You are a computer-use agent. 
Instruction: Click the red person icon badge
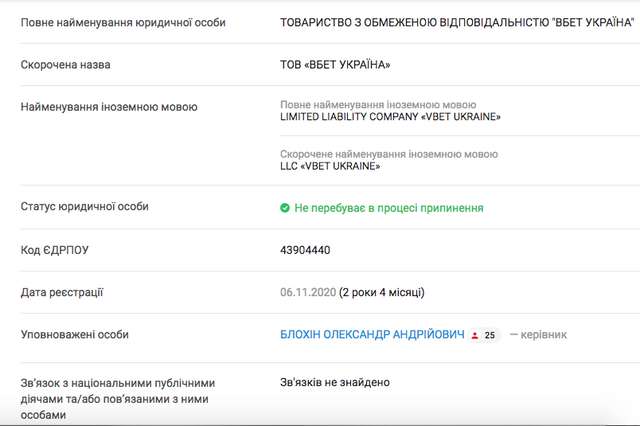coord(475,336)
